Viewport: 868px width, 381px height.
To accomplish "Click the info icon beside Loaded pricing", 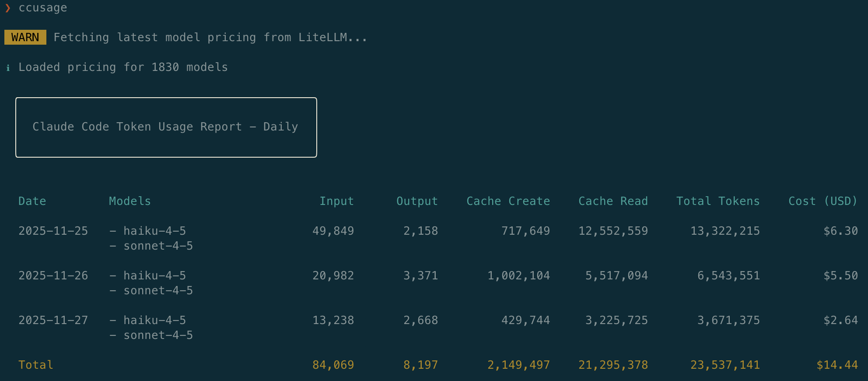I will click(x=8, y=67).
